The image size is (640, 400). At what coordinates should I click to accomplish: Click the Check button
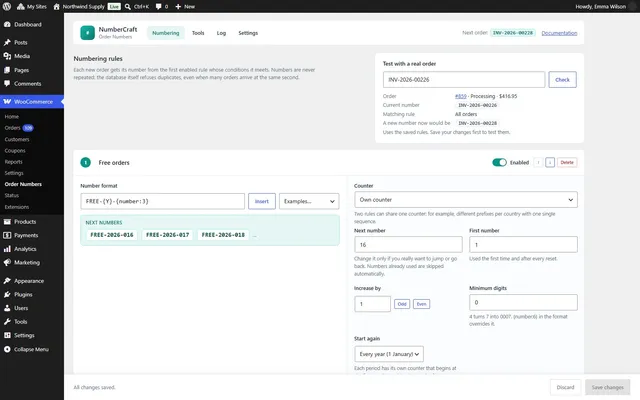click(x=562, y=80)
